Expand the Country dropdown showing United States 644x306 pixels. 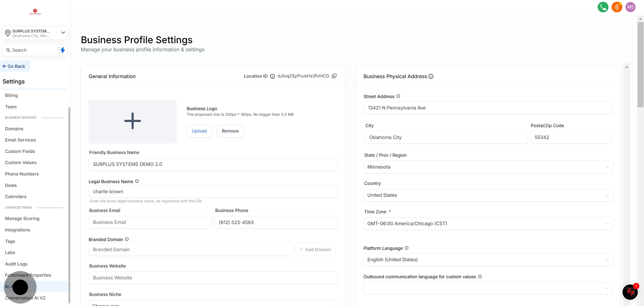pos(488,195)
